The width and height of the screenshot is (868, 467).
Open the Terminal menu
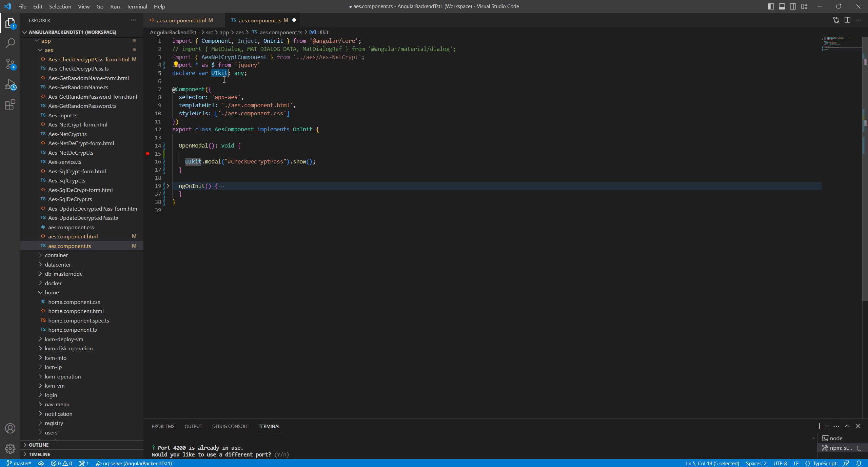pos(137,6)
